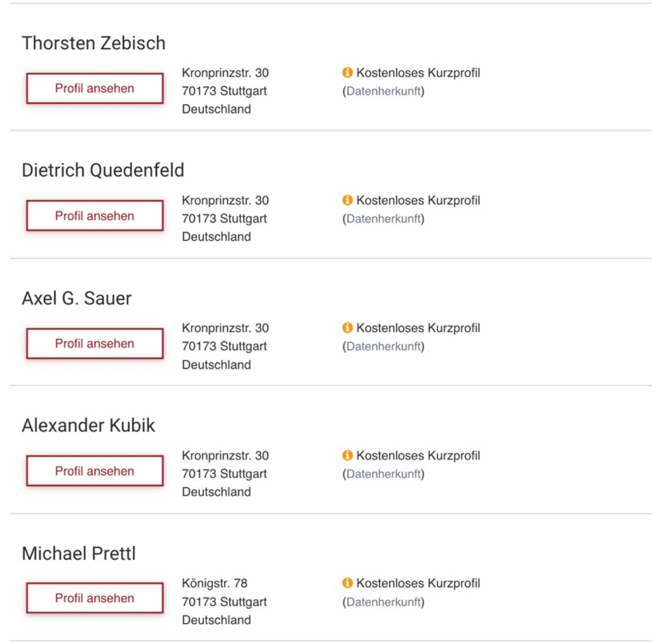Open Datenherkunft link for Thorsten Zebisch

tap(383, 91)
